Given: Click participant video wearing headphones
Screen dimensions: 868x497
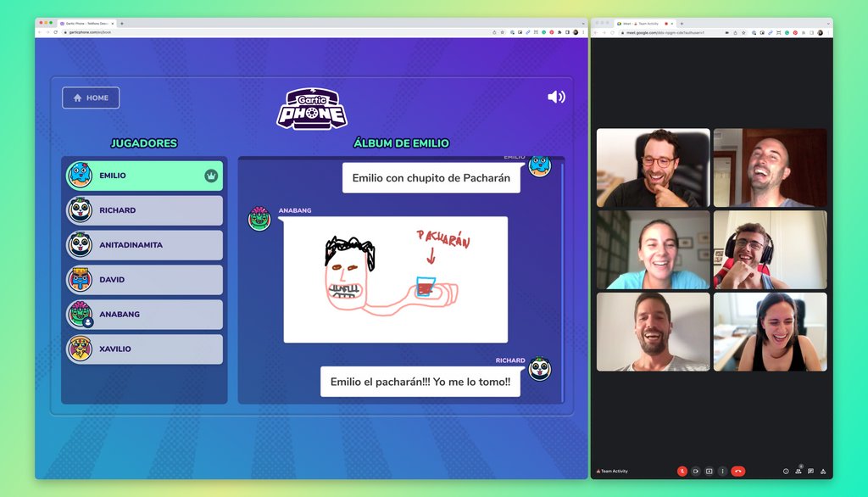Looking at the screenshot, I should point(770,250).
